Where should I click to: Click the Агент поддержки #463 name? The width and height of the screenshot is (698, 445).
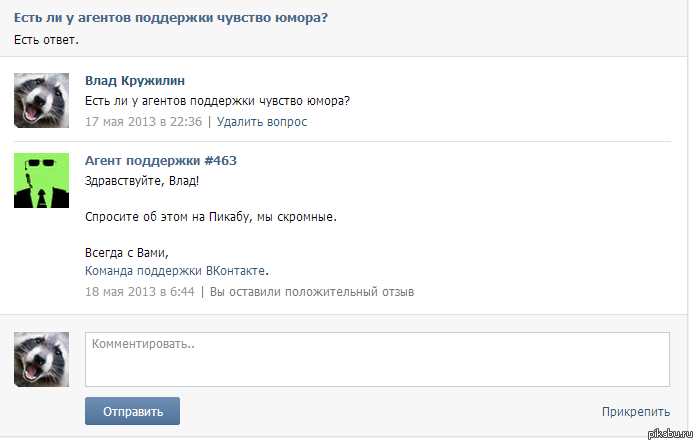(x=160, y=160)
